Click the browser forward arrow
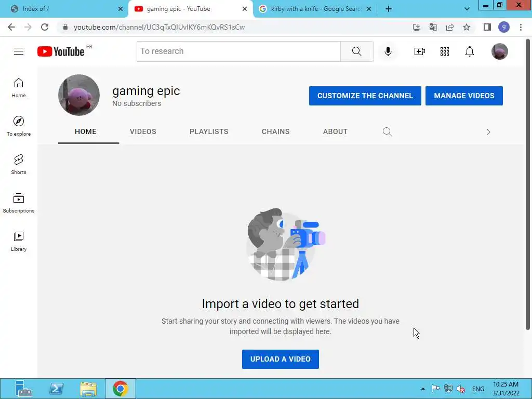The image size is (532, 399). pos(28,27)
